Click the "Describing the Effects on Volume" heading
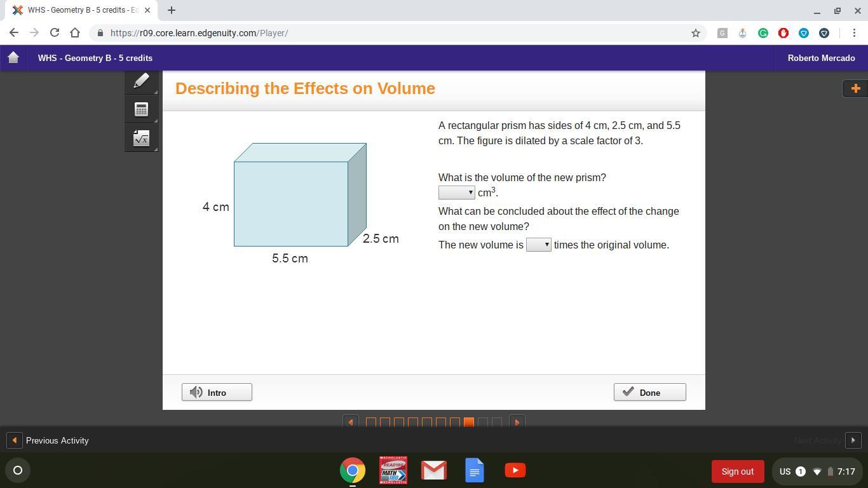The width and height of the screenshot is (868, 488). click(305, 88)
